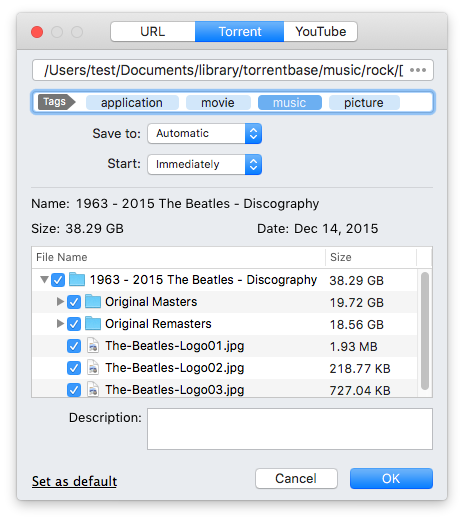Select the picture tag
Screen dimensions: 464x521
click(x=364, y=103)
